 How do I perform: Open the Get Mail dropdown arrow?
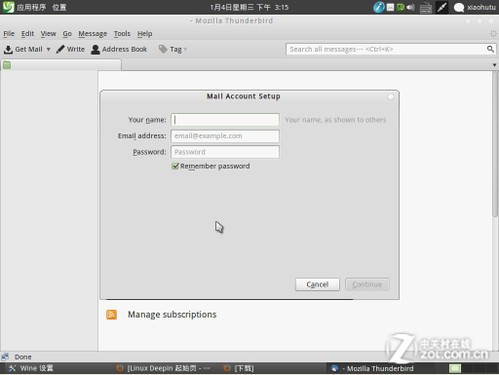click(x=48, y=49)
